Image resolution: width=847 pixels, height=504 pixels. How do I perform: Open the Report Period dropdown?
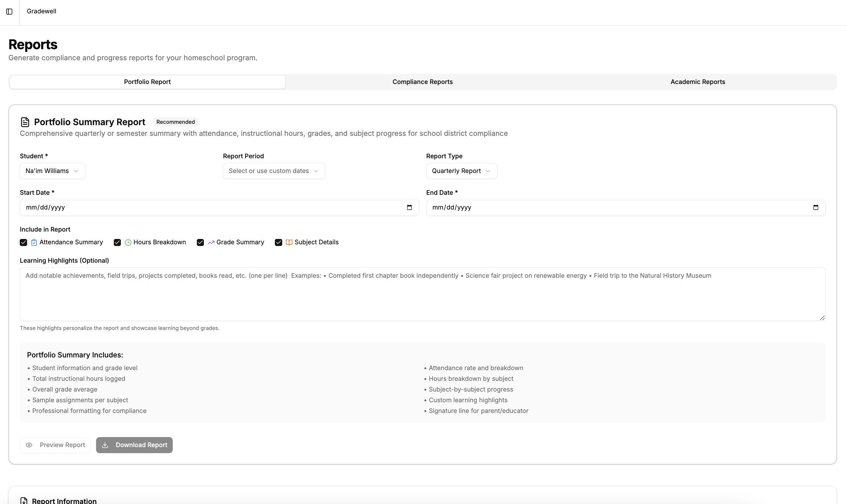[274, 171]
